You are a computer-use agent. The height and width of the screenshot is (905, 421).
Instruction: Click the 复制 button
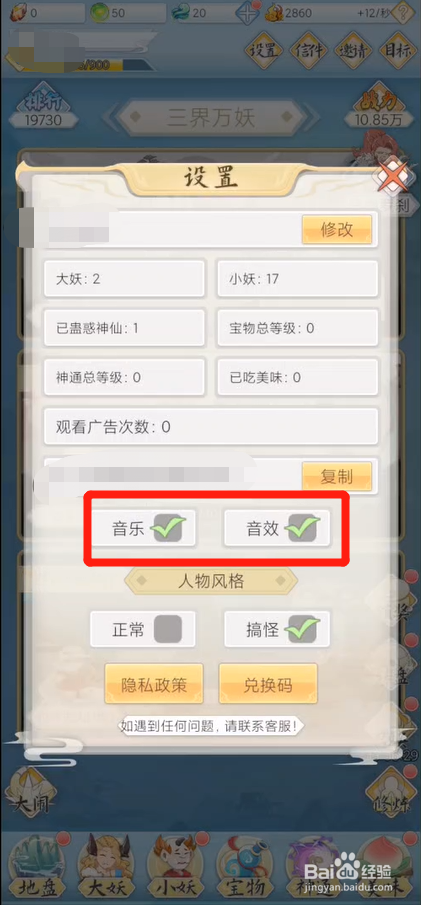[337, 477]
